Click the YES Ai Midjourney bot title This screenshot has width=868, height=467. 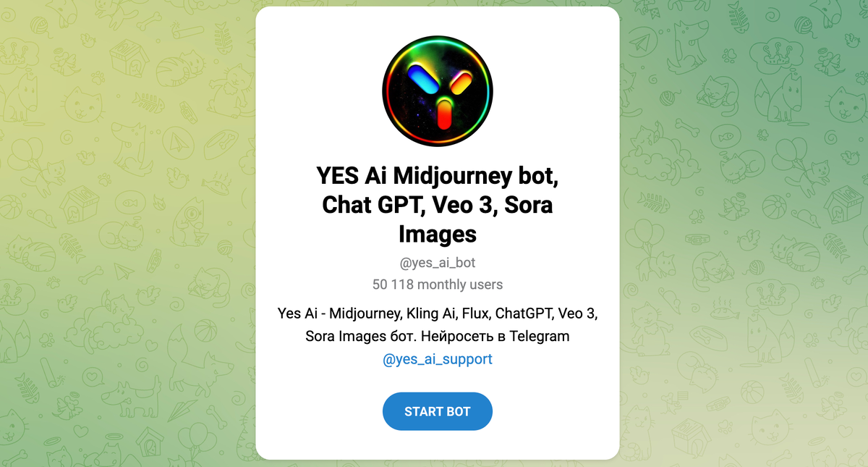point(438,205)
